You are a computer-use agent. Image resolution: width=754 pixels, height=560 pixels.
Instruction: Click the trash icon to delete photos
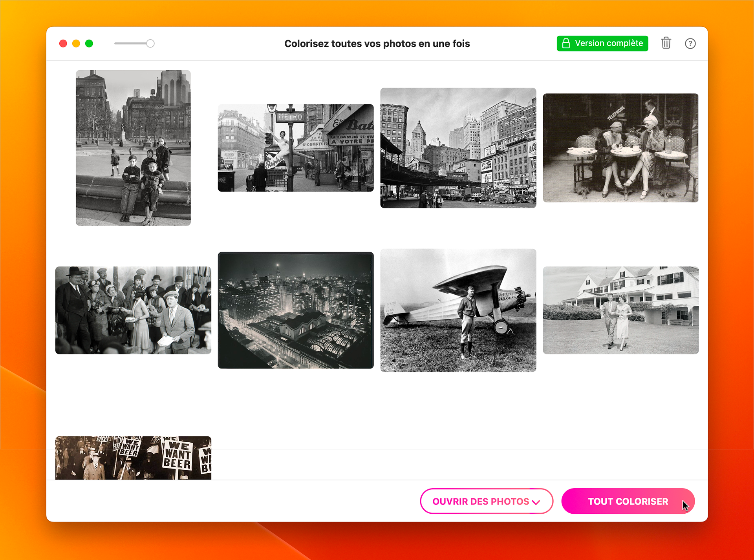tap(666, 44)
